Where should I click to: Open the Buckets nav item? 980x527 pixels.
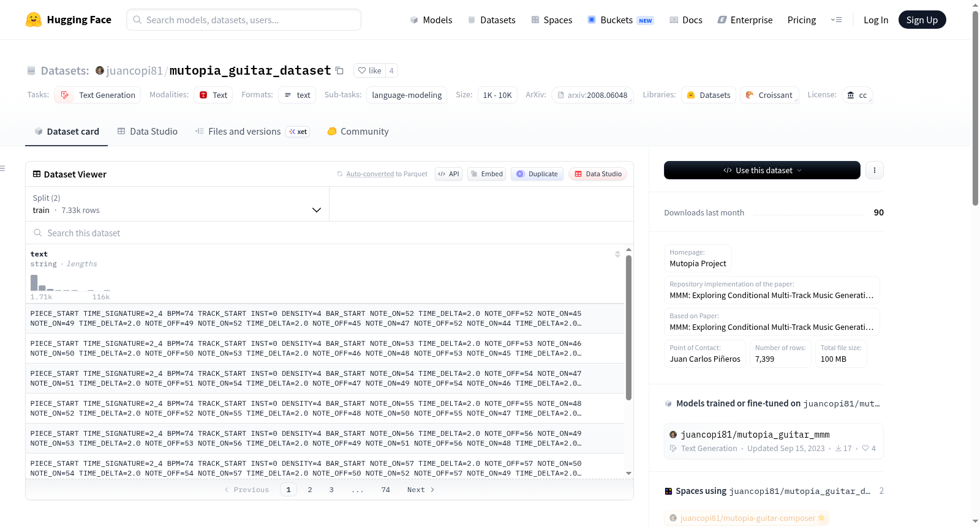point(620,20)
